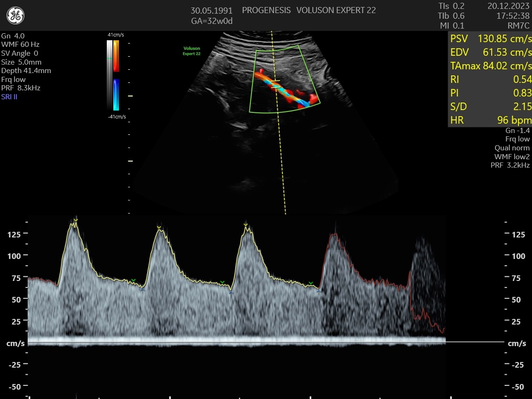Click the spectral Doppler baseline at zero
532x399 pixels.
[234, 342]
